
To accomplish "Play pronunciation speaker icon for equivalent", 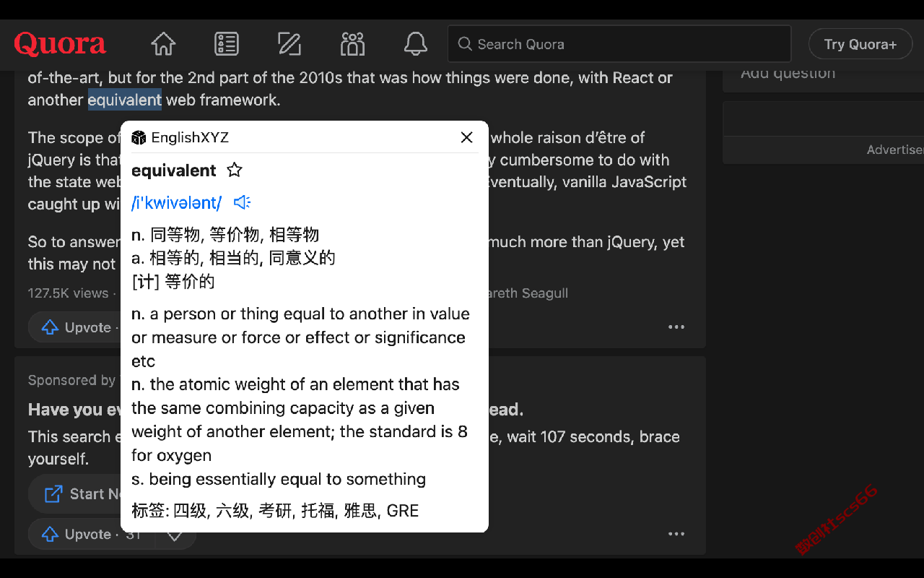I will 242,202.
